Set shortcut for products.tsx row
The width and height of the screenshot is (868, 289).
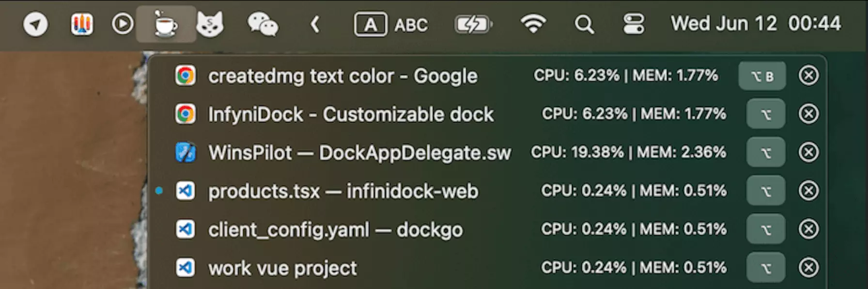click(x=766, y=191)
